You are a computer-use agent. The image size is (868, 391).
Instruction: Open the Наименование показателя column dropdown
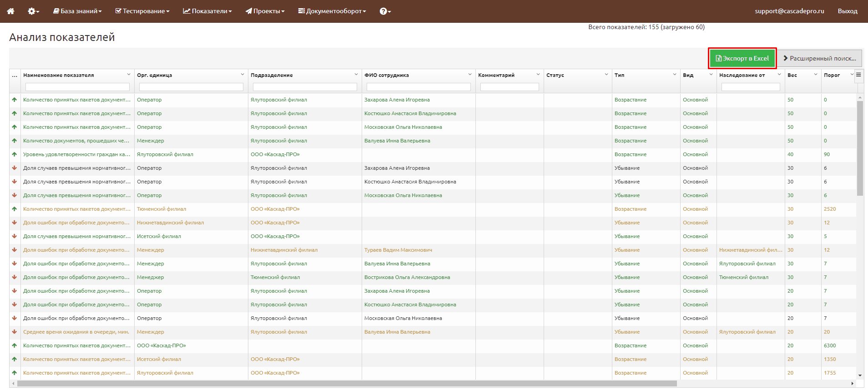129,75
